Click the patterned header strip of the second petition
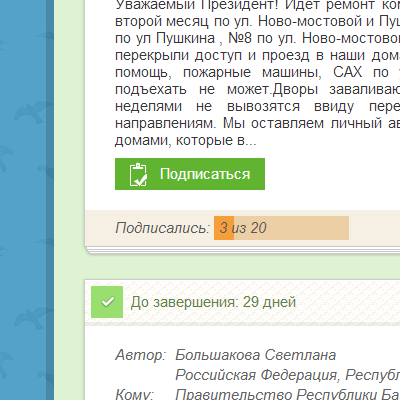This screenshot has height=400, width=400. click(242, 302)
